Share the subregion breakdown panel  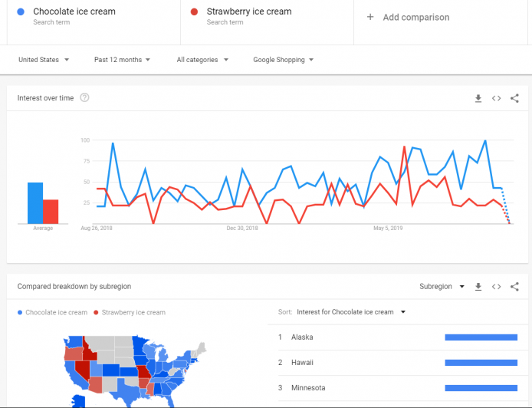pos(514,287)
